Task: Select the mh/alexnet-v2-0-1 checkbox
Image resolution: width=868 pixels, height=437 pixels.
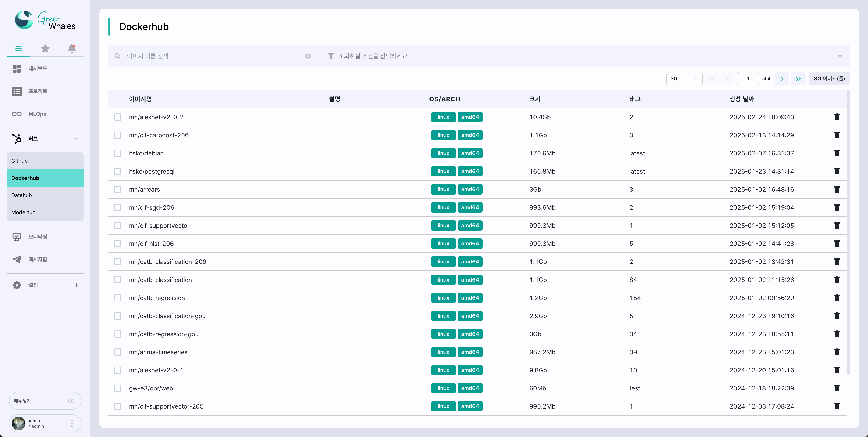Action: [118, 370]
